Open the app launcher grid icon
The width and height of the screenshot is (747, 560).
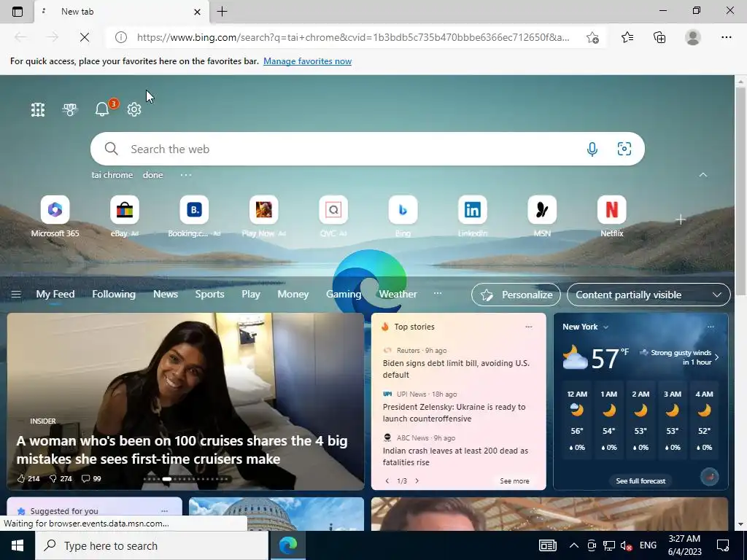click(x=38, y=109)
